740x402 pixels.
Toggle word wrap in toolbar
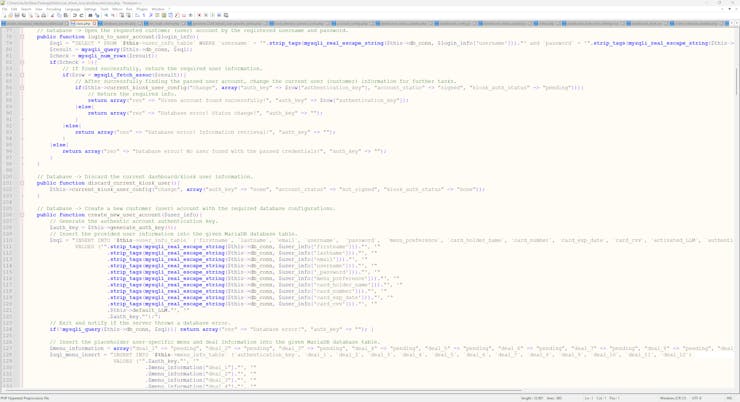tap(137, 15)
